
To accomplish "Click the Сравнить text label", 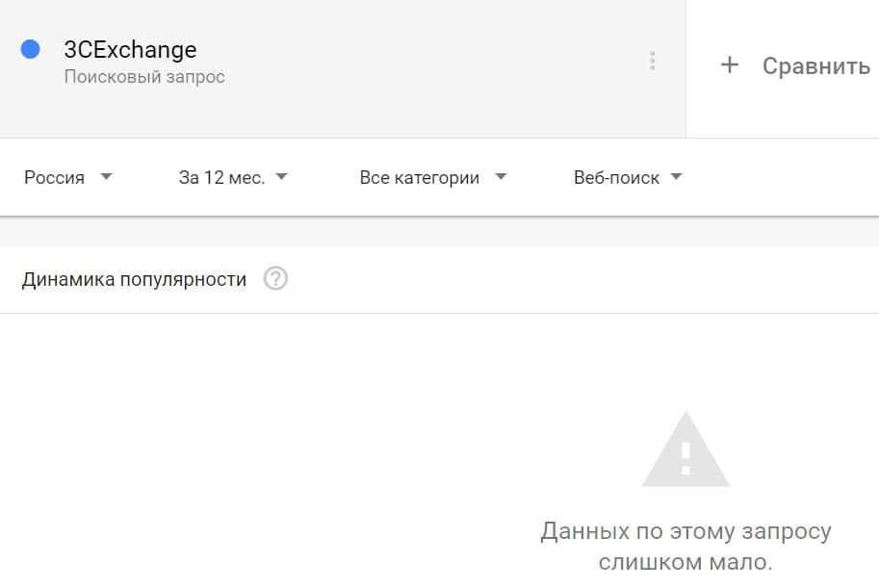I will coord(815,66).
